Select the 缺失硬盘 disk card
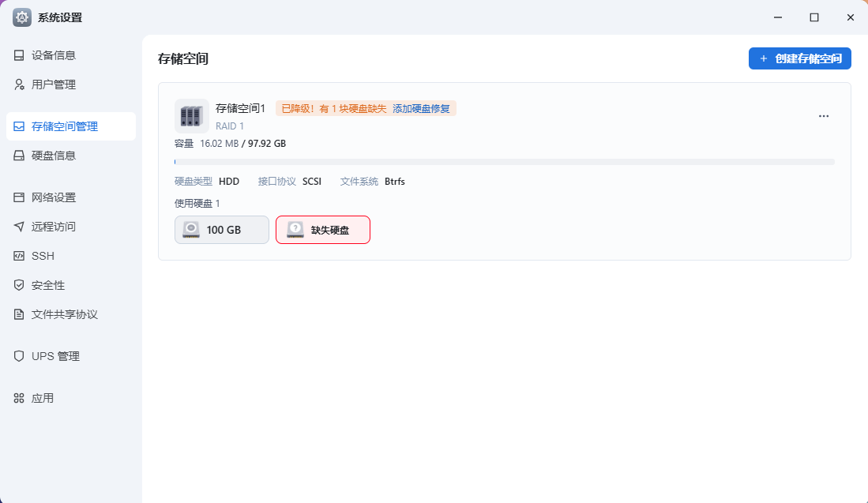 tap(323, 230)
